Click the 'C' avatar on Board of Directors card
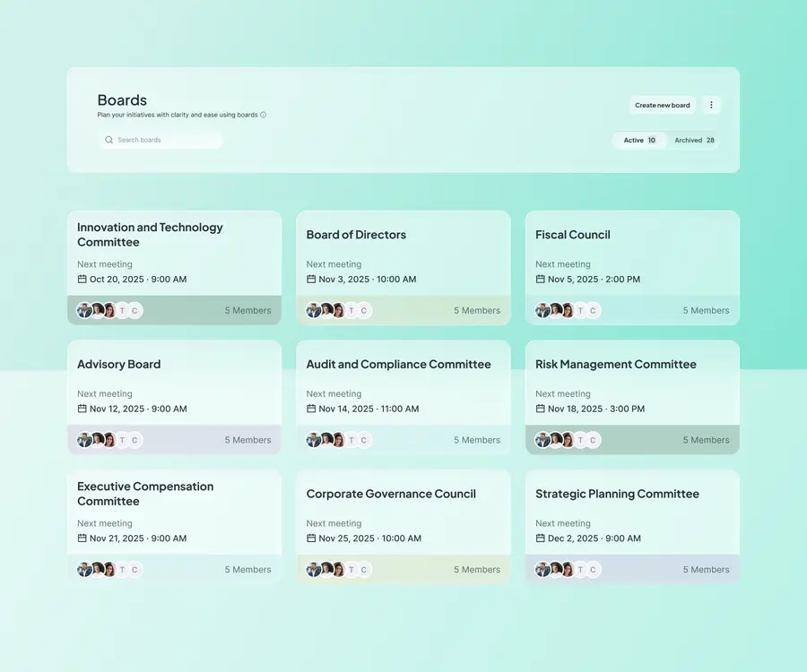This screenshot has width=807, height=672. tap(364, 311)
